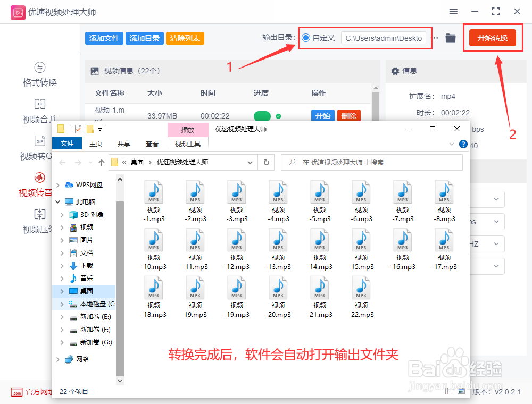Collapse the 此电脑 tree node
532x404 pixels.
tap(57, 201)
